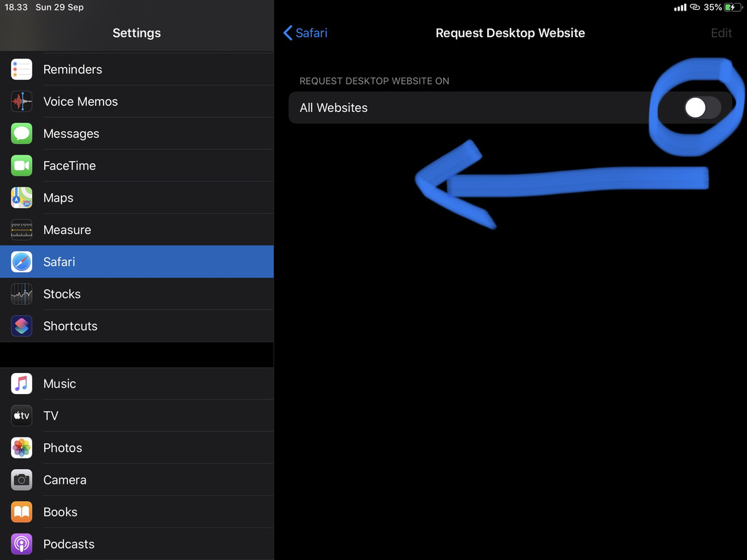Tap the personal hotspot link icon

point(694,7)
